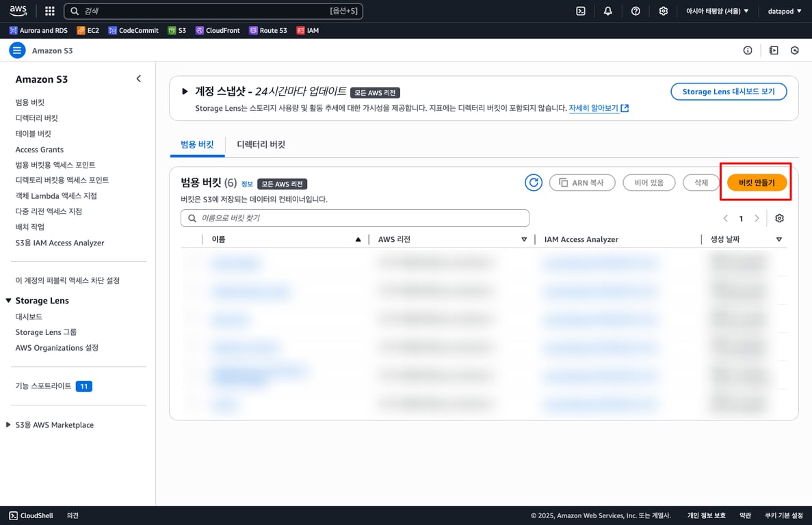Open table preferences gear icon
The height and width of the screenshot is (525, 812).
779,218
